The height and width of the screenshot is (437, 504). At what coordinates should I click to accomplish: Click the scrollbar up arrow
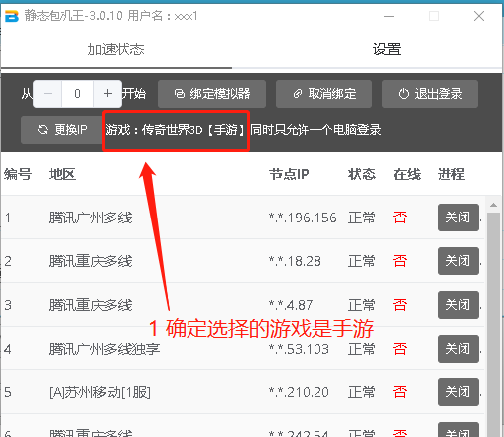pyautogui.click(x=493, y=205)
